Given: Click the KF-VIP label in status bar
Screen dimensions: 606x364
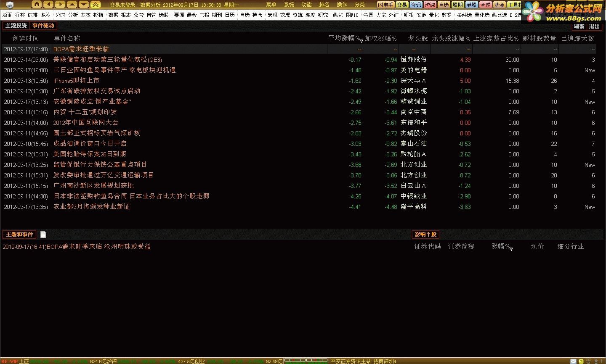Looking at the screenshot, I should pos(9,361).
